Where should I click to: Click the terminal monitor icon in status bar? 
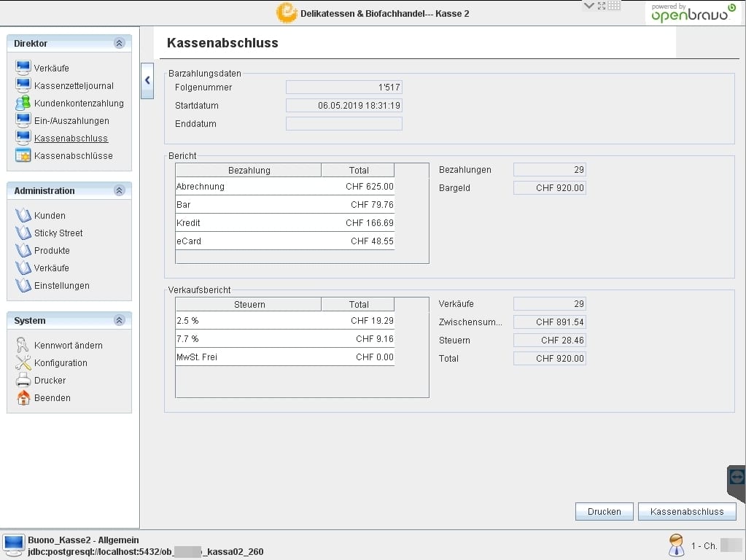tap(13, 545)
